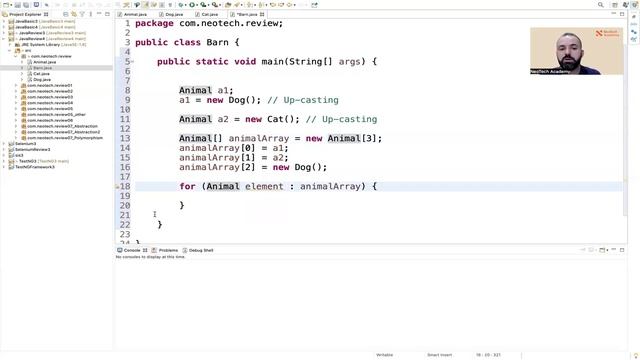This screenshot has width=640, height=360.
Task: Minimize the Project Explorer panel
Action: pos(99,14)
